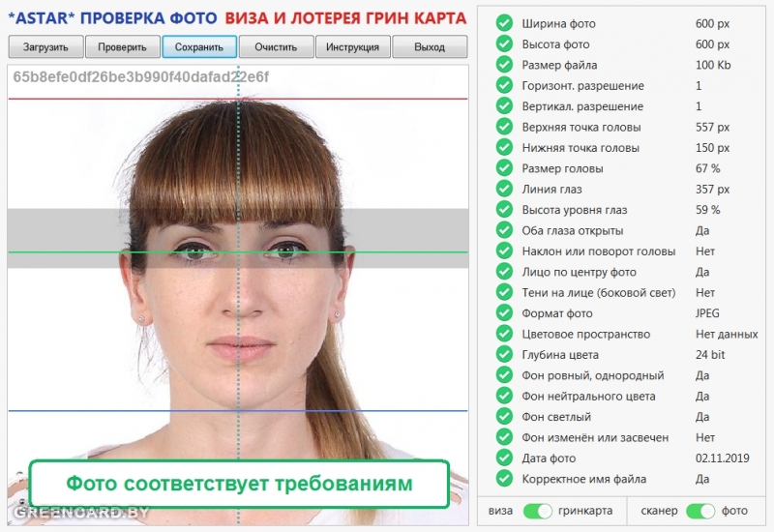Click the green checkmark next to Ширина фото
This screenshot has width=774, height=532.
(504, 23)
